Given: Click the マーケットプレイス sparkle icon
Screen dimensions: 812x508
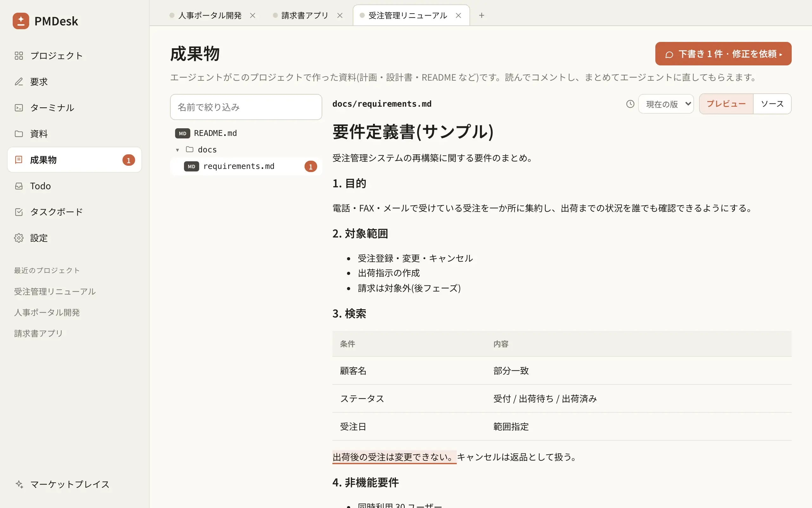Looking at the screenshot, I should 19,484.
